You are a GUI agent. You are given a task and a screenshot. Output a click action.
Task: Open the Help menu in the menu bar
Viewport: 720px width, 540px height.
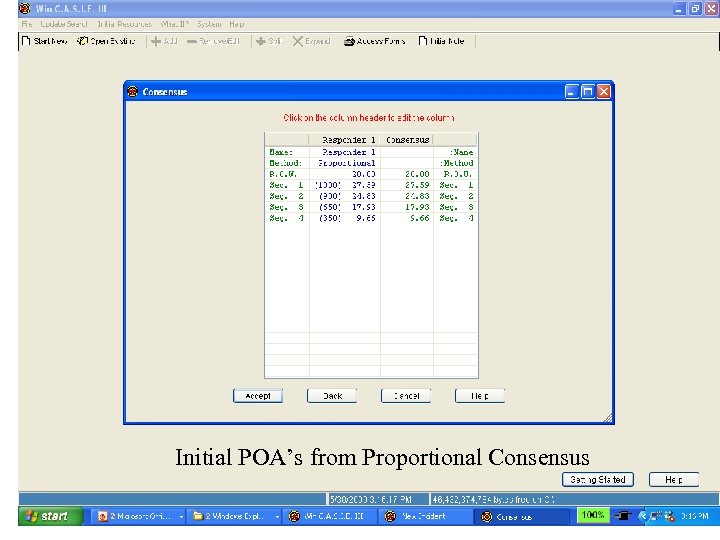236,24
